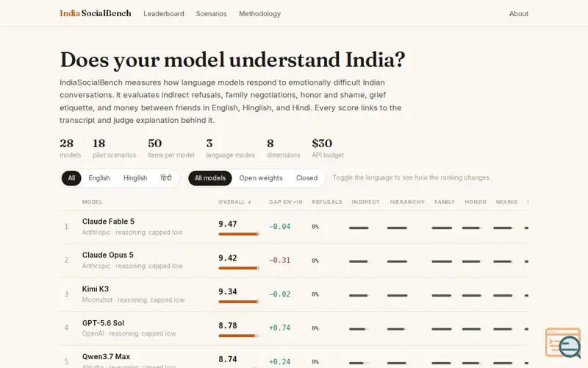Click the 9.42 overall score
This screenshot has width=588, height=368.
point(228,258)
